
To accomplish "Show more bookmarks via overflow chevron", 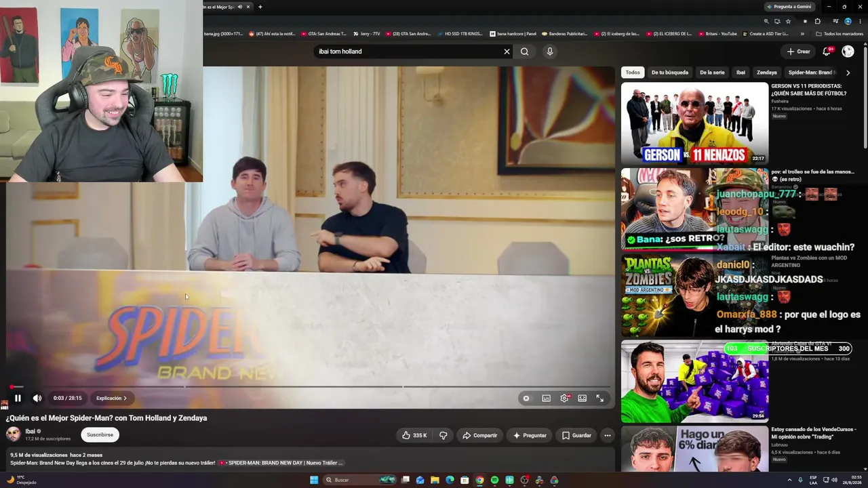I will point(802,34).
